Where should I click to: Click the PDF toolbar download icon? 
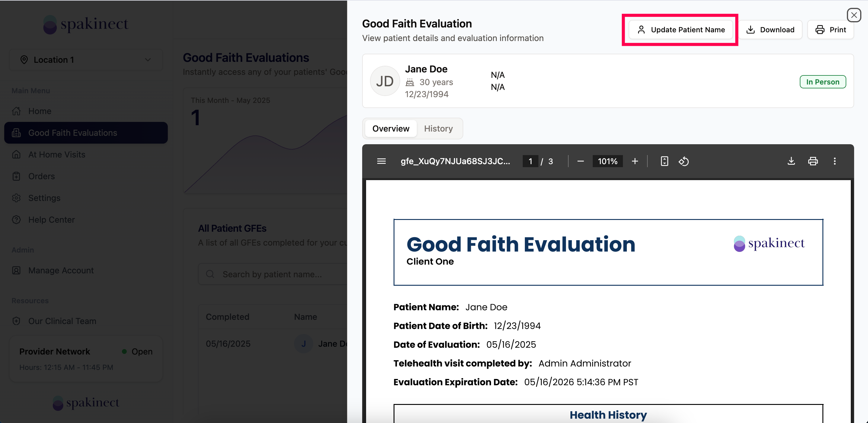point(791,161)
